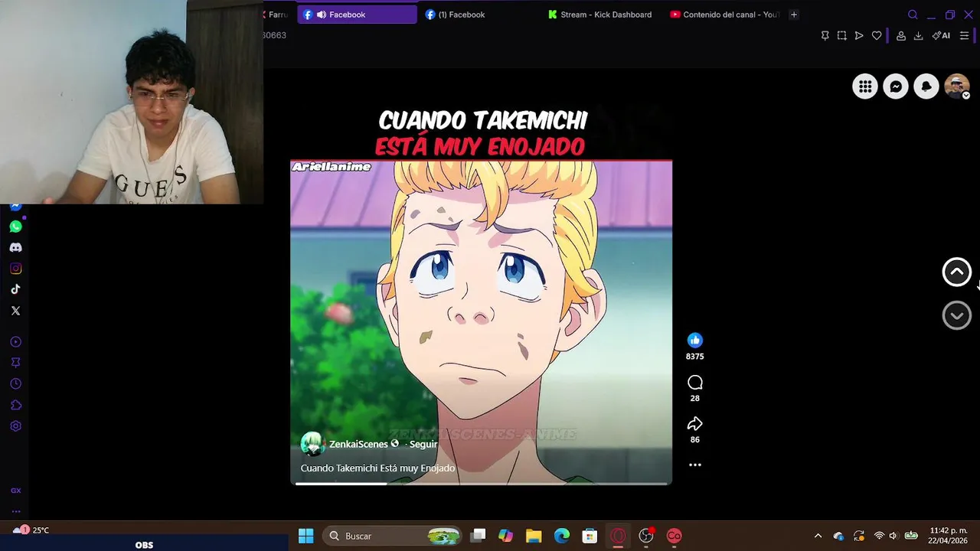
Task: Open Windows Start menu
Action: tap(305, 536)
